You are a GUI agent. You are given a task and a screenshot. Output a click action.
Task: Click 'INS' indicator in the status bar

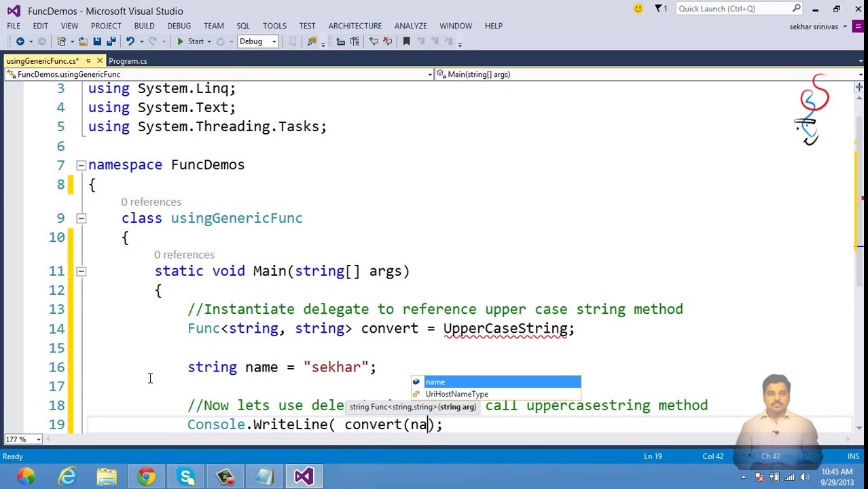pos(853,456)
